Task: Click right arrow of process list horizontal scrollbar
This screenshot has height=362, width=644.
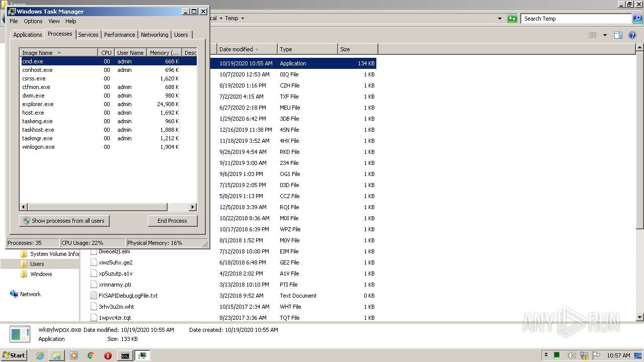Action: [192, 207]
